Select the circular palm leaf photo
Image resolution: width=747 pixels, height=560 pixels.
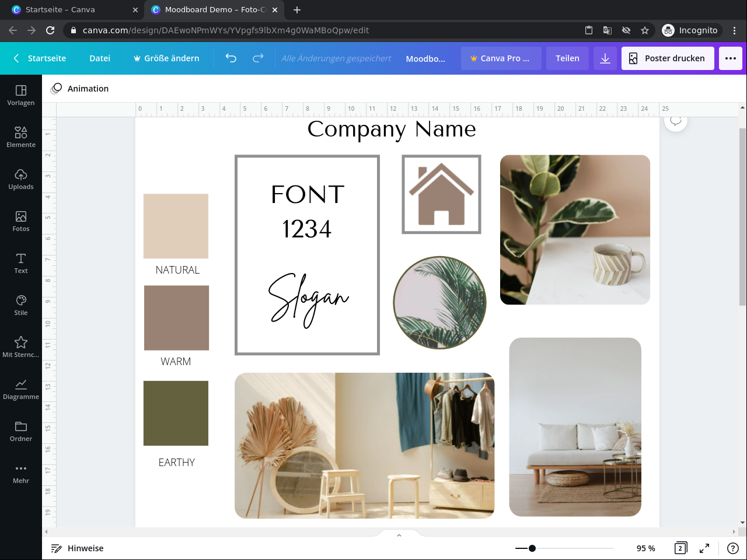[x=440, y=303]
